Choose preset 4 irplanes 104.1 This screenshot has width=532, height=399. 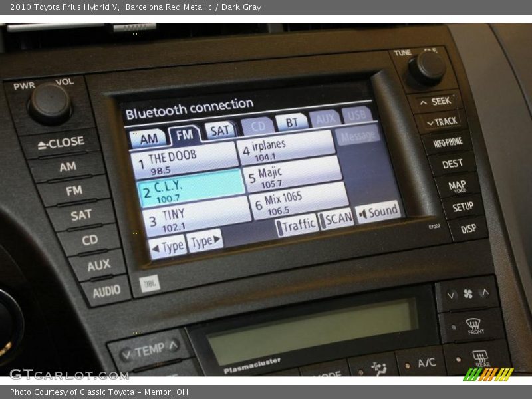pyautogui.click(x=286, y=148)
